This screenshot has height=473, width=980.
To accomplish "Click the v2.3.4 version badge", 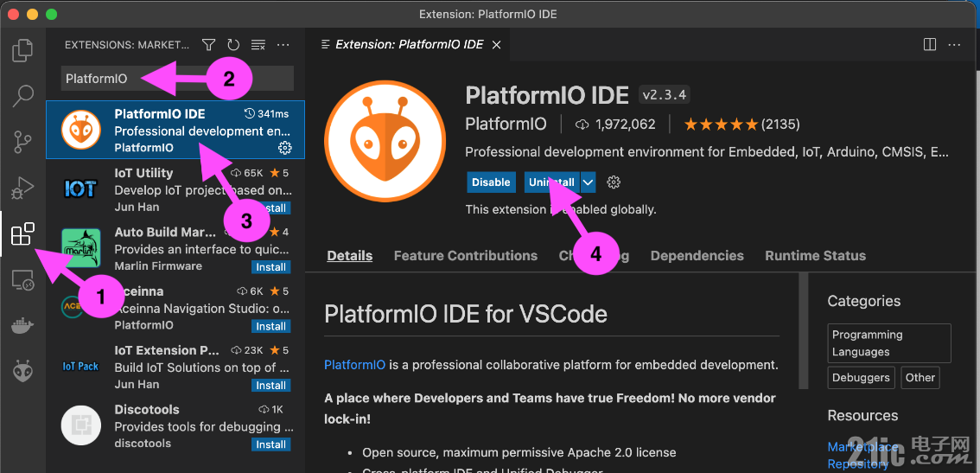I will pos(665,95).
